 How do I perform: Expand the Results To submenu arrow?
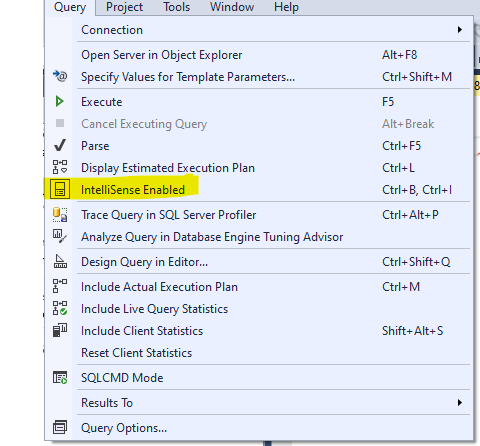(460, 403)
